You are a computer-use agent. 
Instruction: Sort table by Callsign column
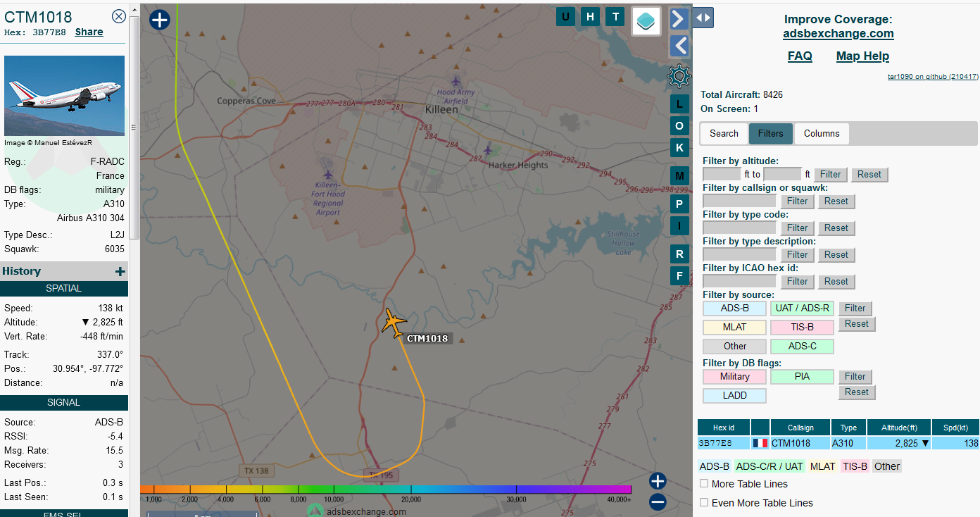point(800,428)
